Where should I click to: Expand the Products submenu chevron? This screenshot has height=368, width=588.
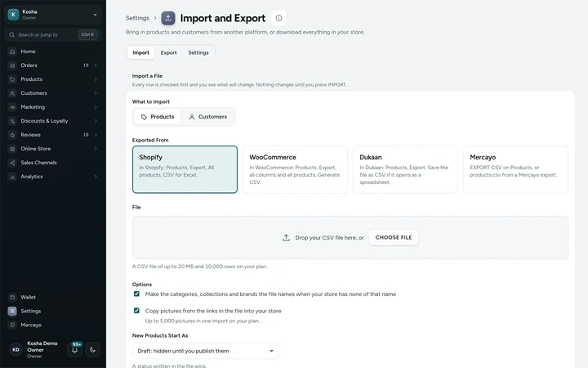[96, 79]
